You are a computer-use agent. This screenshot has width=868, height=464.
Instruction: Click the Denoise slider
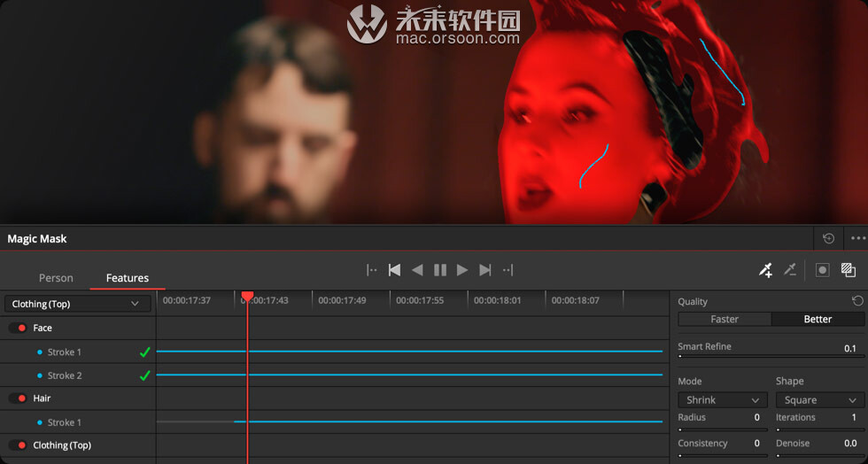820,456
